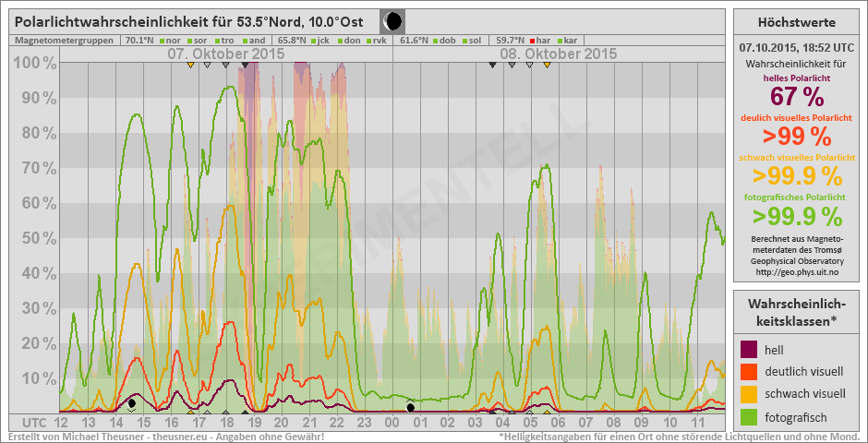This screenshot has width=868, height=443.
Task: Select the yellow 'schwach visuell' legend swatch
Action: pyautogui.click(x=751, y=394)
